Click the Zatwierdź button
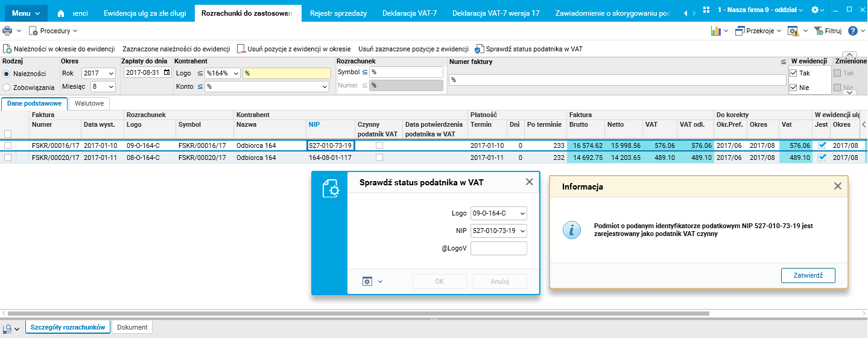 (808, 275)
